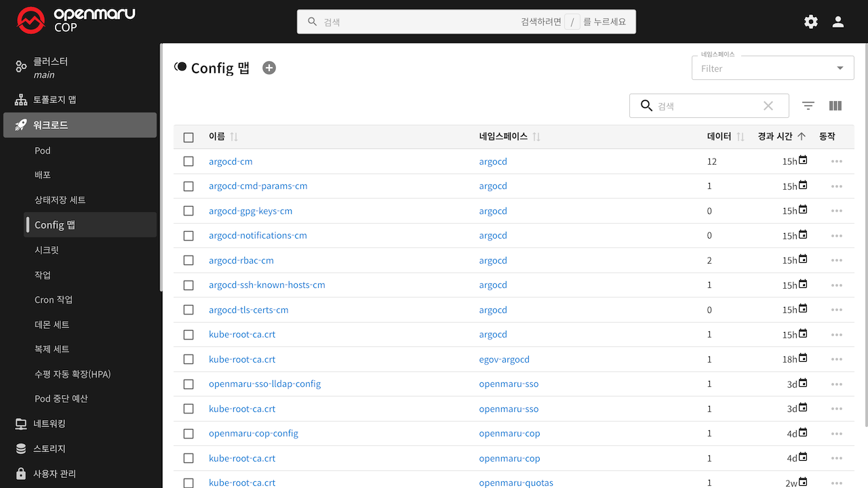Open the Pod menu item
The height and width of the screenshot is (488, 868).
click(43, 150)
